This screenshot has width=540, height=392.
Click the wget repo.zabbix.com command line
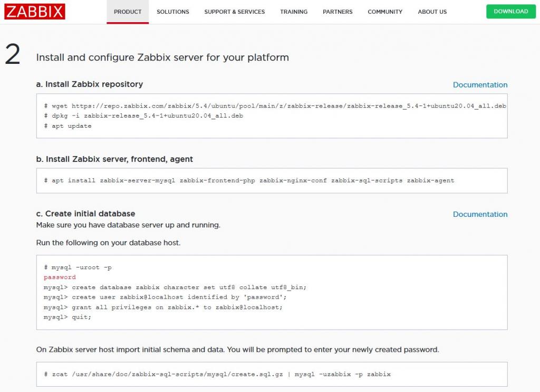tap(275, 106)
